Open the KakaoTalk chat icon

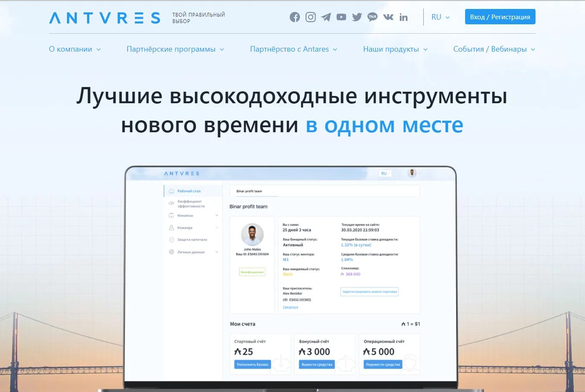coord(373,17)
